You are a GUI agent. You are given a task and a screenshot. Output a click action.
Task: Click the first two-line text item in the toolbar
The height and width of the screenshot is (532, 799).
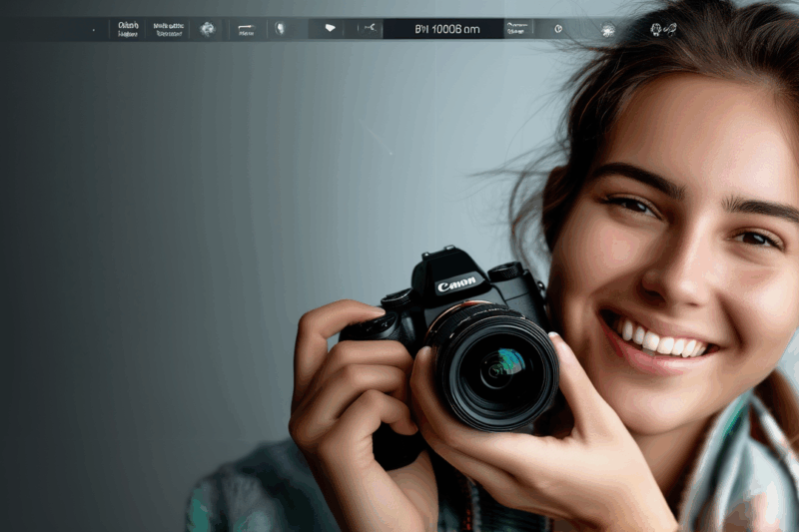pyautogui.click(x=128, y=29)
